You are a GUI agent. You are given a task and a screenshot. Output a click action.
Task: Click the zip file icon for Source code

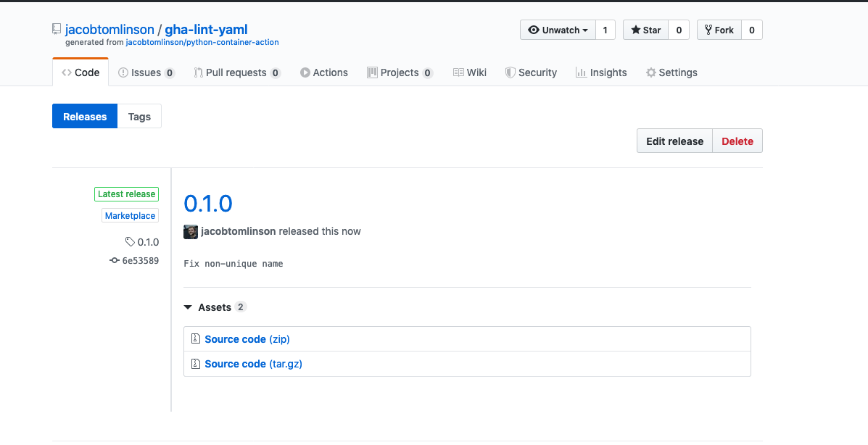(195, 339)
